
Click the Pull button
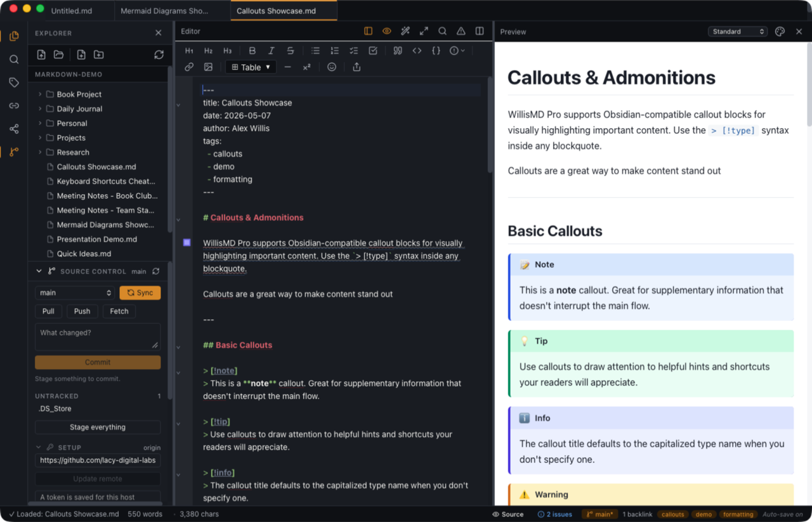coord(48,311)
